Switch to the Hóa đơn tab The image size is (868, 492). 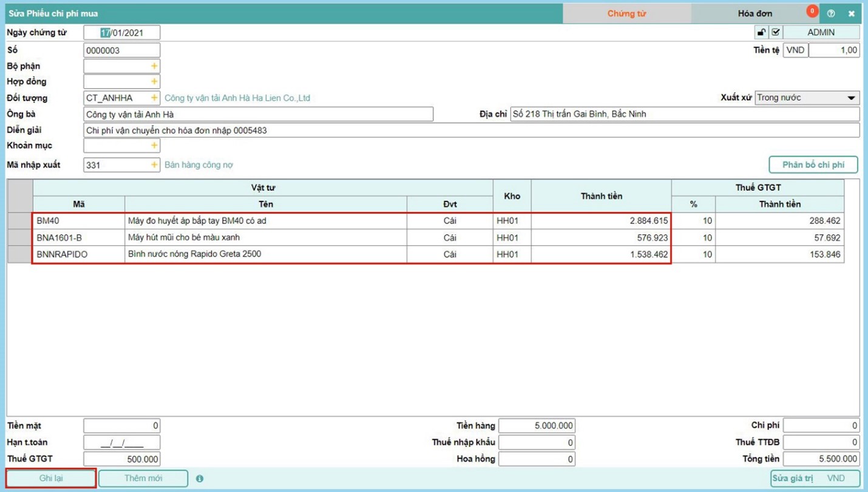click(754, 13)
